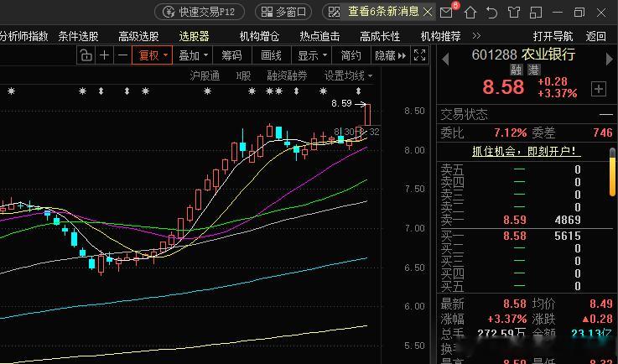Toggle H股 indicator
Image resolution: width=618 pixels, height=364 pixels.
click(x=243, y=75)
